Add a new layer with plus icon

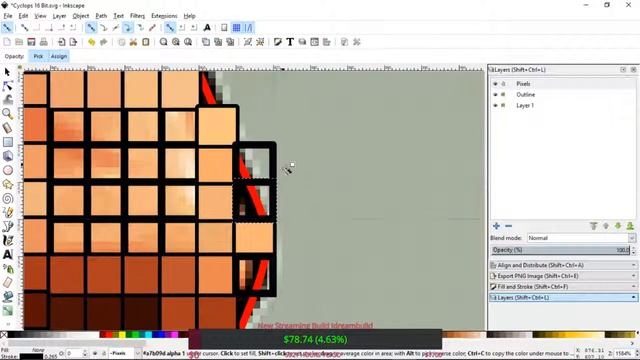[496, 226]
